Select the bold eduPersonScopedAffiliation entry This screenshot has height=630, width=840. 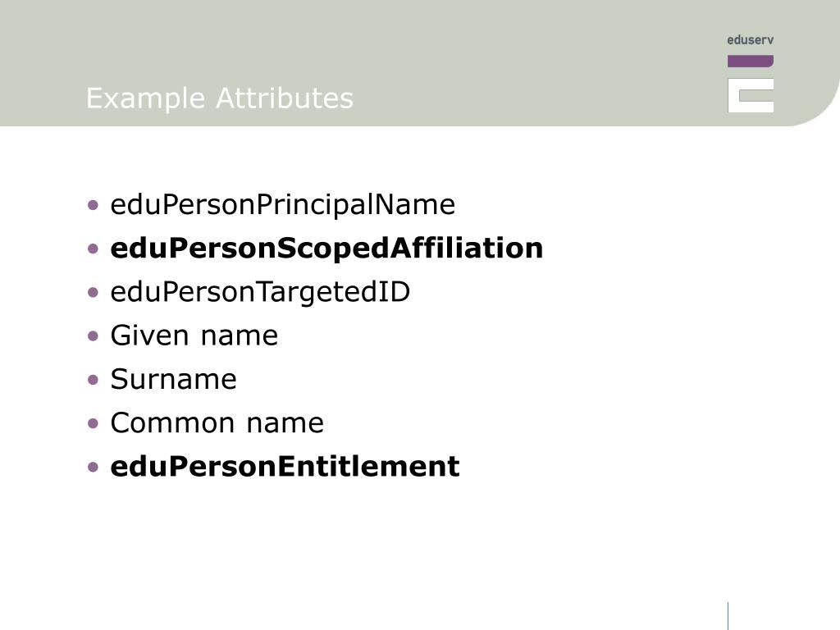(x=326, y=248)
